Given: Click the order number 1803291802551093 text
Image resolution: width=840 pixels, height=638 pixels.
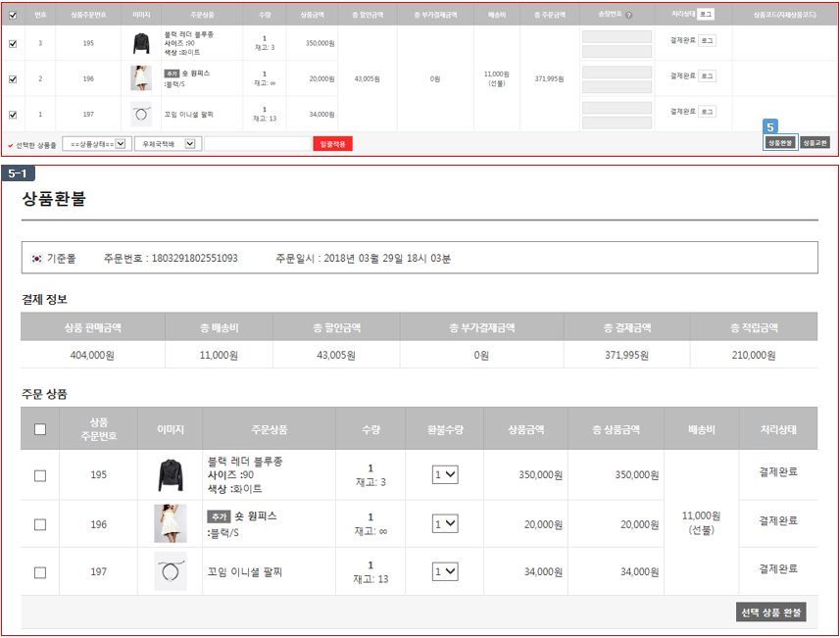Looking at the screenshot, I should 194,258.
